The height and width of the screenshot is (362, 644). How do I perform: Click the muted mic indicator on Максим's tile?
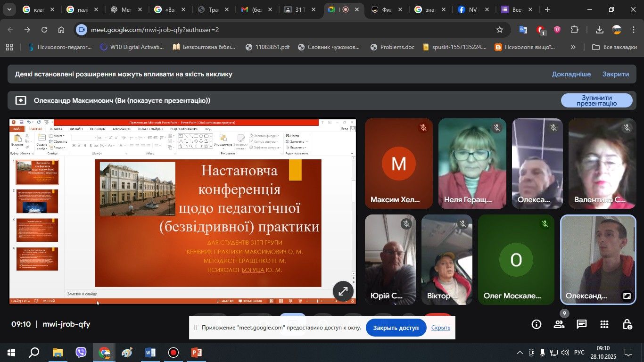(x=423, y=128)
